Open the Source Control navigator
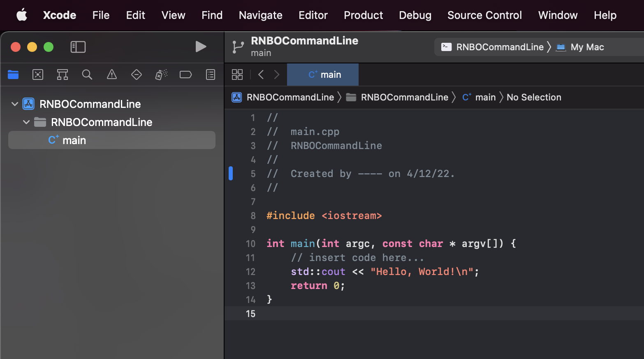 pos(38,75)
